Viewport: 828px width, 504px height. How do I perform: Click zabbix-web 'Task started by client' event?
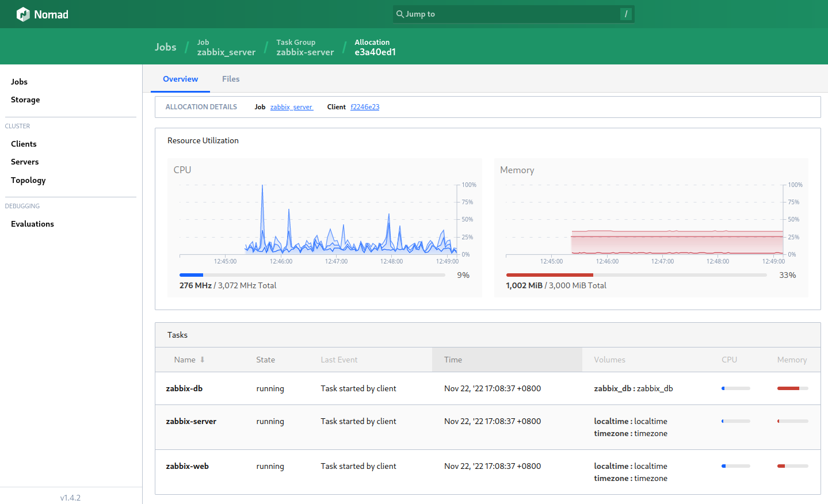358,466
